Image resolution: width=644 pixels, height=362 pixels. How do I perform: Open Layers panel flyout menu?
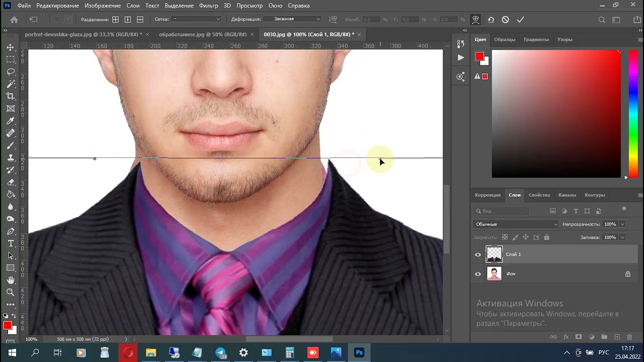tap(640, 195)
